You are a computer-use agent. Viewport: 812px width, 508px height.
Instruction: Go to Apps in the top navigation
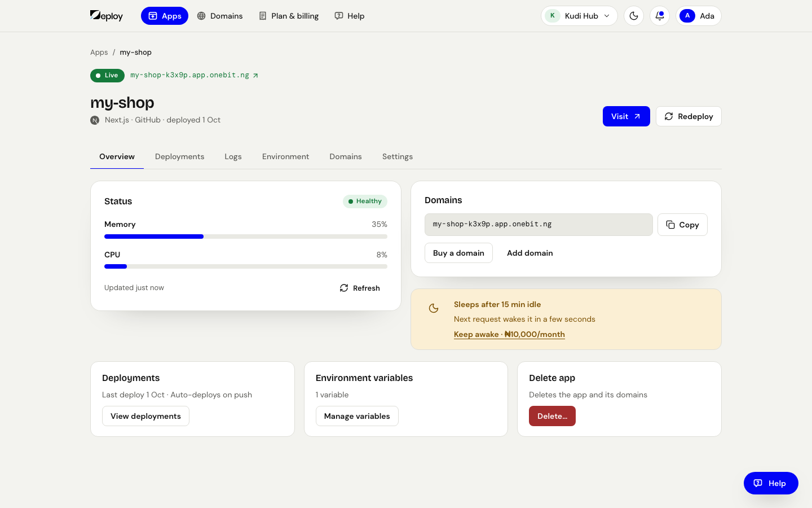point(165,16)
